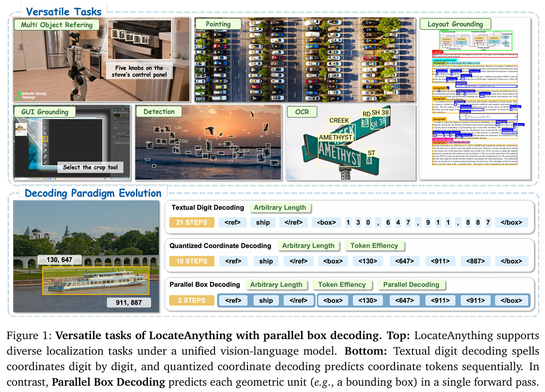Open the river ship photo
545x392 pixels.
[x=86, y=256]
